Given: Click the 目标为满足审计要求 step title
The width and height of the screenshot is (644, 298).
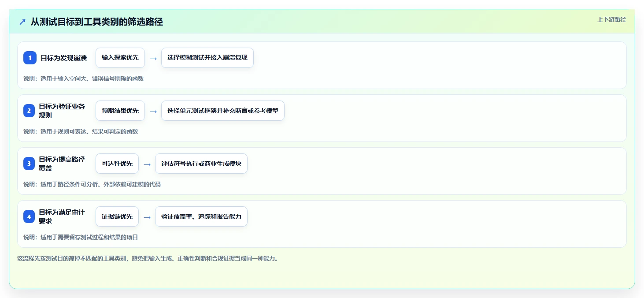Looking at the screenshot, I should click(x=62, y=216).
